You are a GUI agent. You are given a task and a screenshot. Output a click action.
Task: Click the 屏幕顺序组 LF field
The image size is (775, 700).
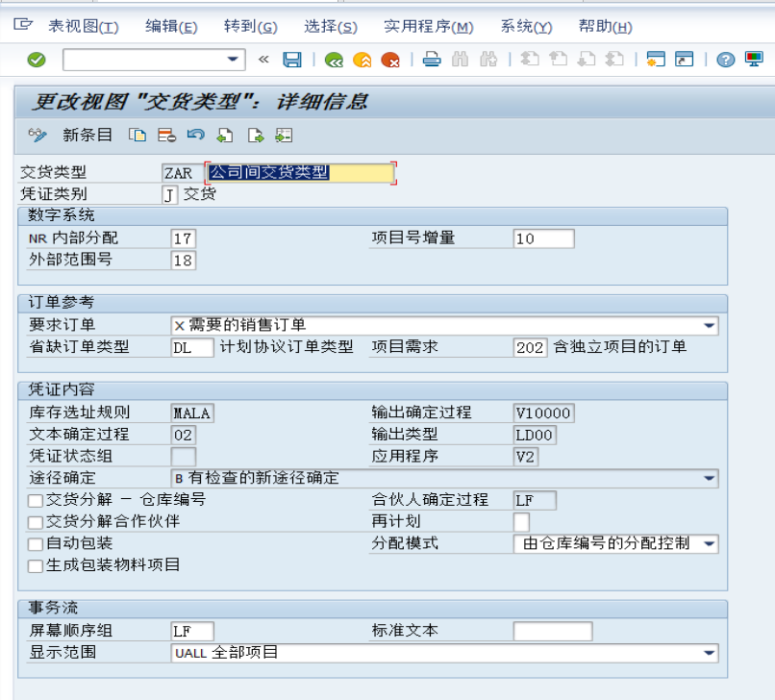coord(192,632)
